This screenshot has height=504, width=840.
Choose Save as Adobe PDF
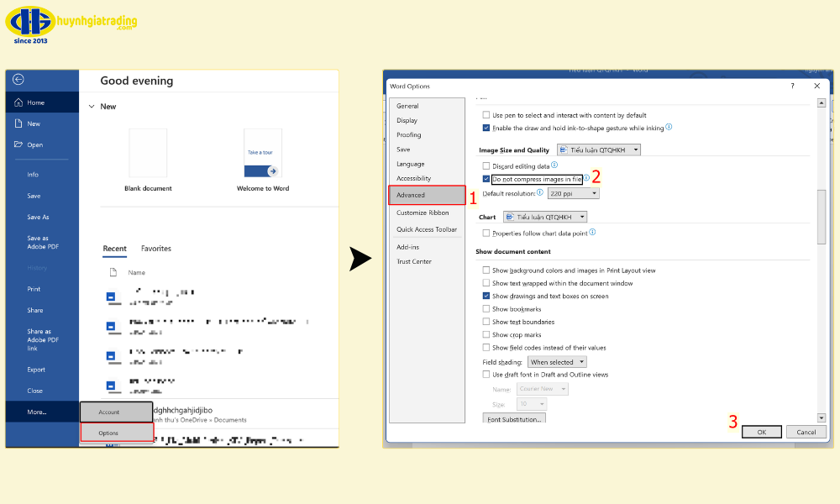(x=43, y=242)
